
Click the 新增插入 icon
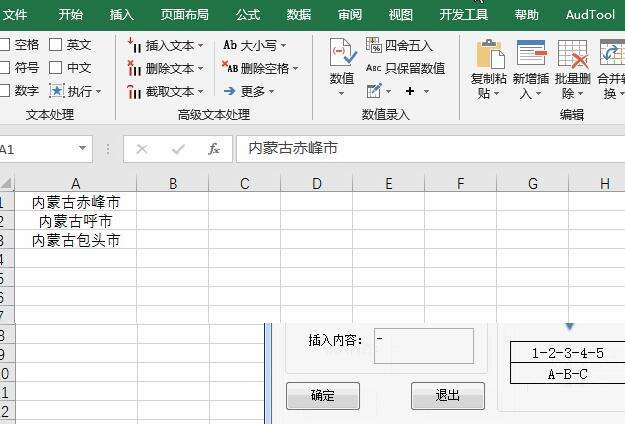(532, 53)
